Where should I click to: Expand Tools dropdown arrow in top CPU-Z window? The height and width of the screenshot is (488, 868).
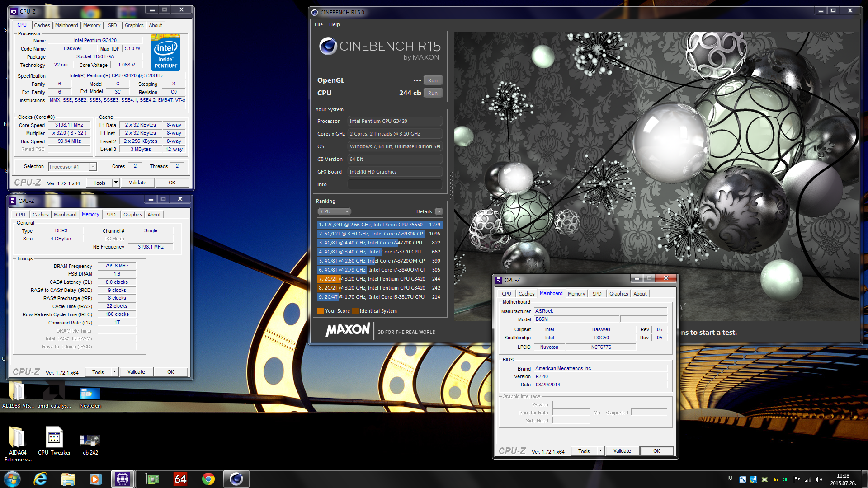point(116,183)
